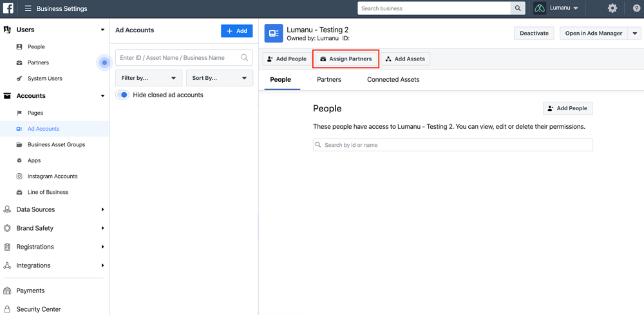
Task: Toggle Hide closed ad accounts switch
Action: (x=122, y=95)
